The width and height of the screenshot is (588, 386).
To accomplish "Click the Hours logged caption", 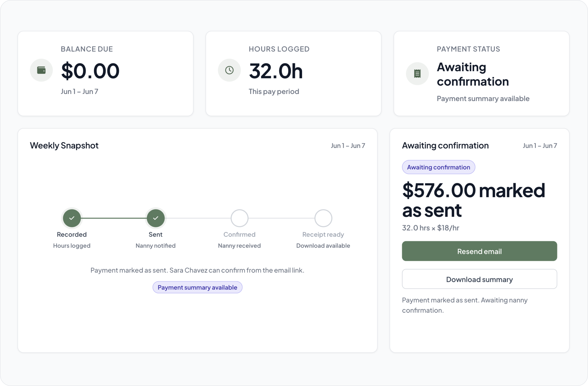I will [x=72, y=246].
